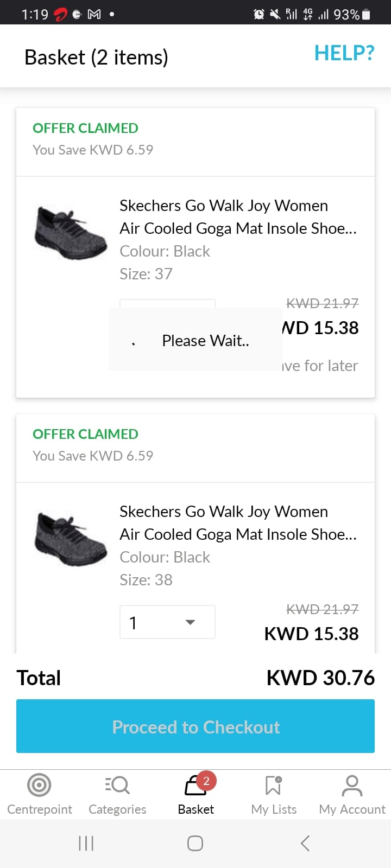Open quantity dropdown for size 38 shoe

coord(167,622)
